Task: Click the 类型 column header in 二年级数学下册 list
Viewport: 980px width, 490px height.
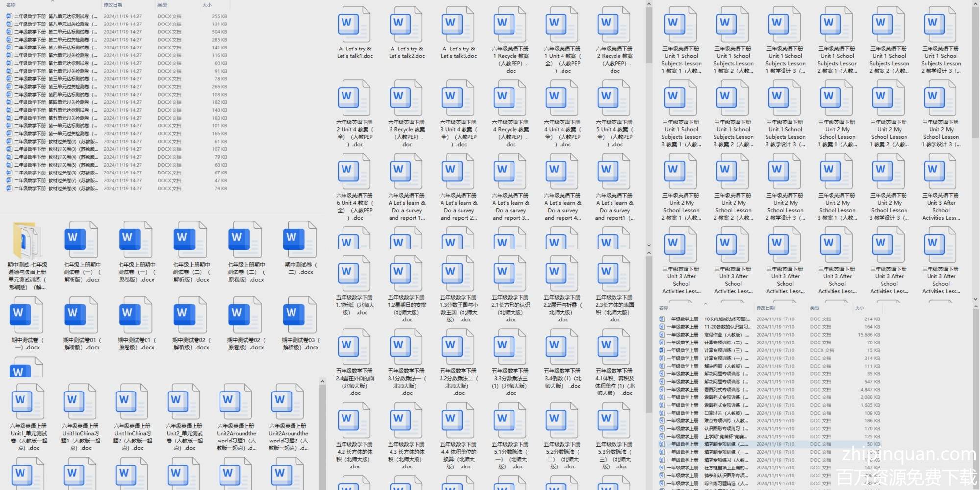Action: tap(162, 5)
